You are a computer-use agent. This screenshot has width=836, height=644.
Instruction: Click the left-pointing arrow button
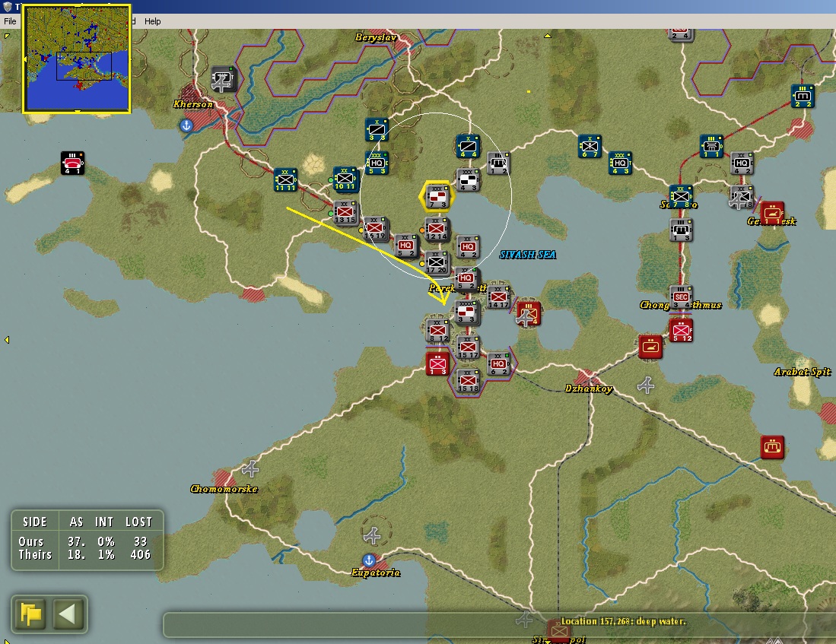(x=68, y=614)
